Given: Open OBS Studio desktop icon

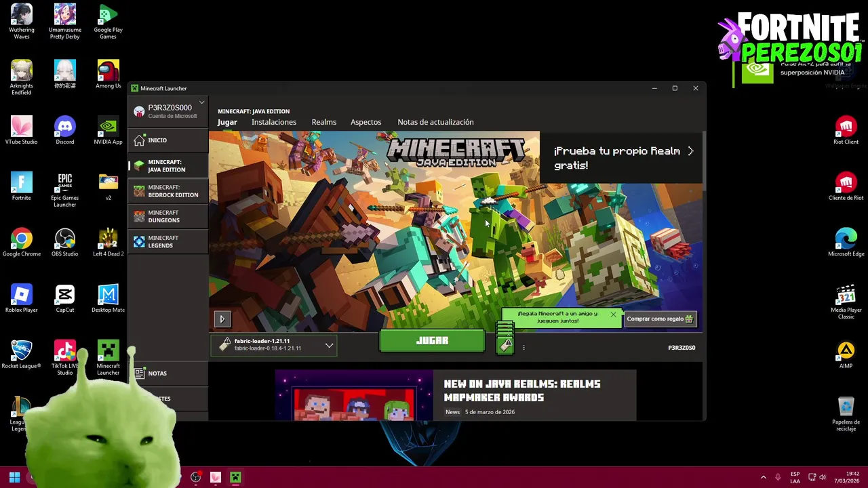Looking at the screenshot, I should click(65, 242).
